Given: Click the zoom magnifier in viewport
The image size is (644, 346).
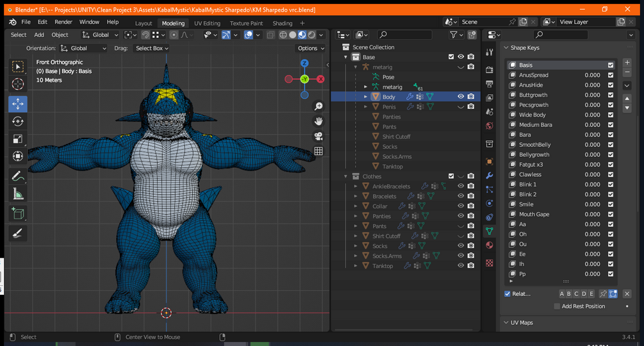Looking at the screenshot, I should [318, 107].
